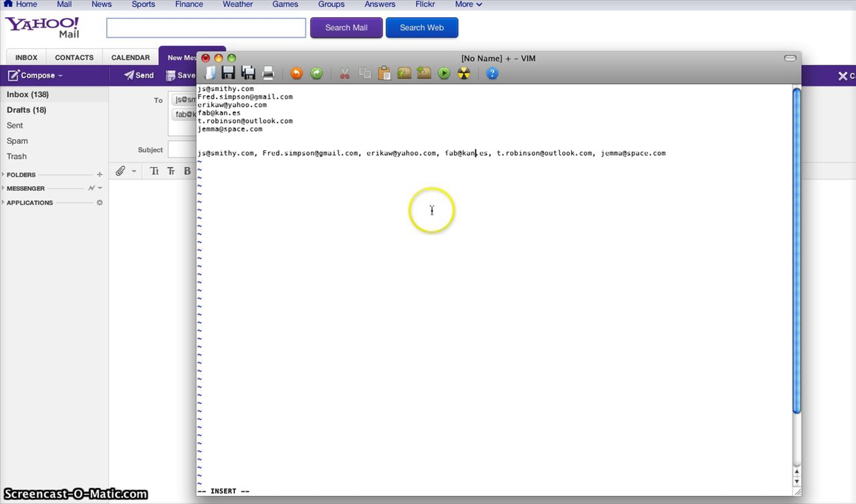
Task: Save the current file in VIM
Action: (x=228, y=73)
